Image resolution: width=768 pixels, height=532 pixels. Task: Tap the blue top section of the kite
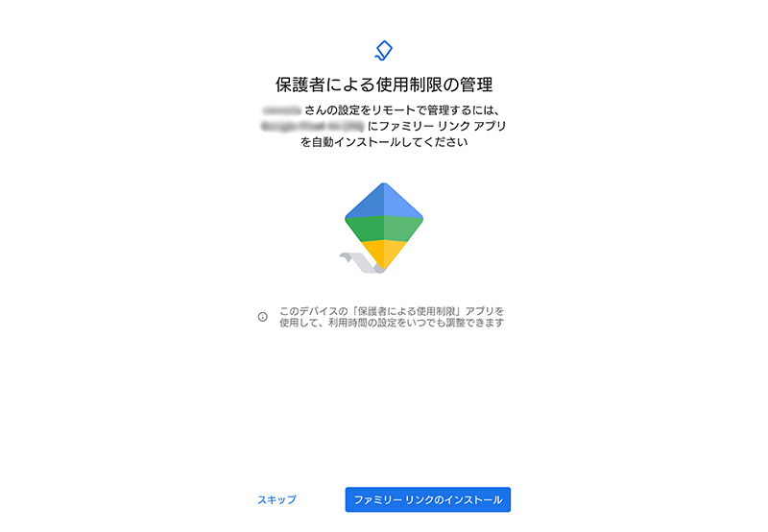click(x=384, y=201)
